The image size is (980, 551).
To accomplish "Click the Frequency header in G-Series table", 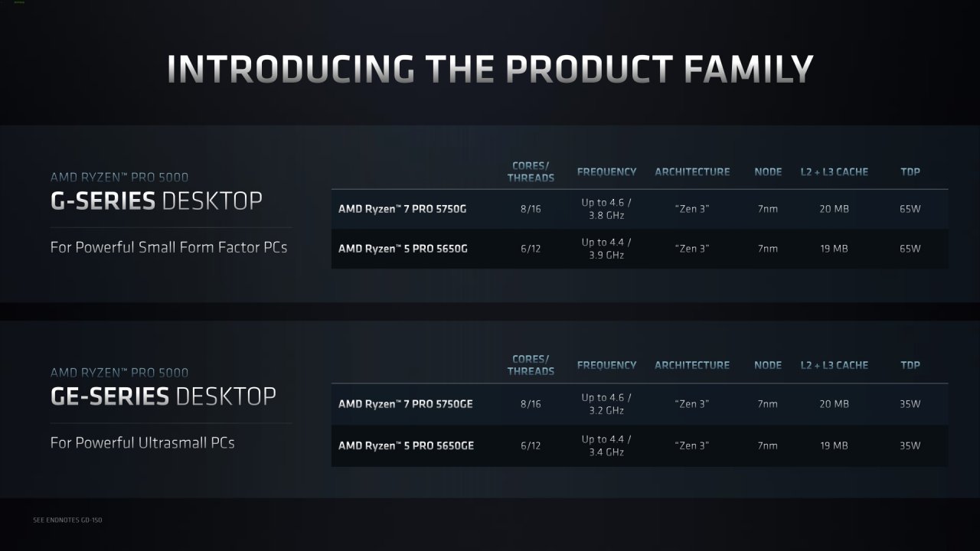I will click(x=606, y=171).
